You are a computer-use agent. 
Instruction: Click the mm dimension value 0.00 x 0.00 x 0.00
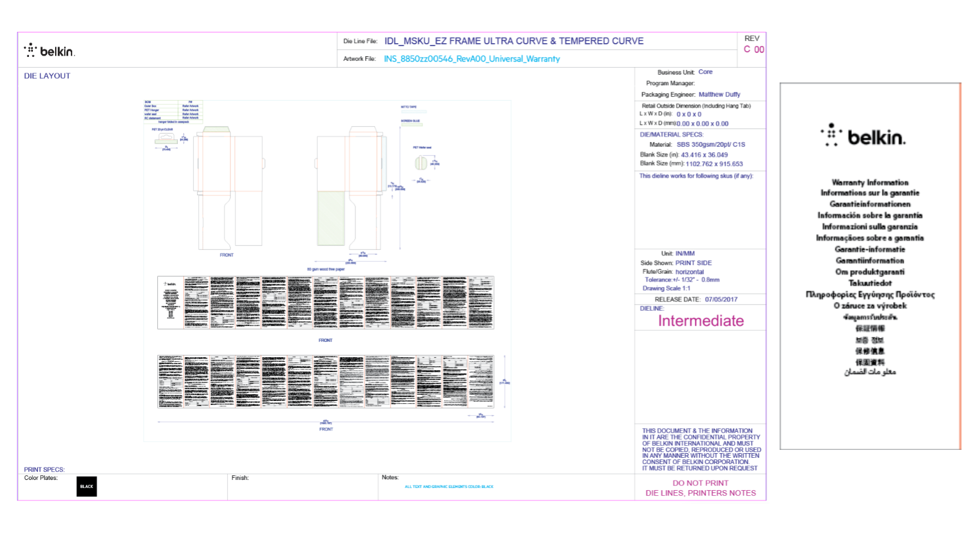click(702, 123)
